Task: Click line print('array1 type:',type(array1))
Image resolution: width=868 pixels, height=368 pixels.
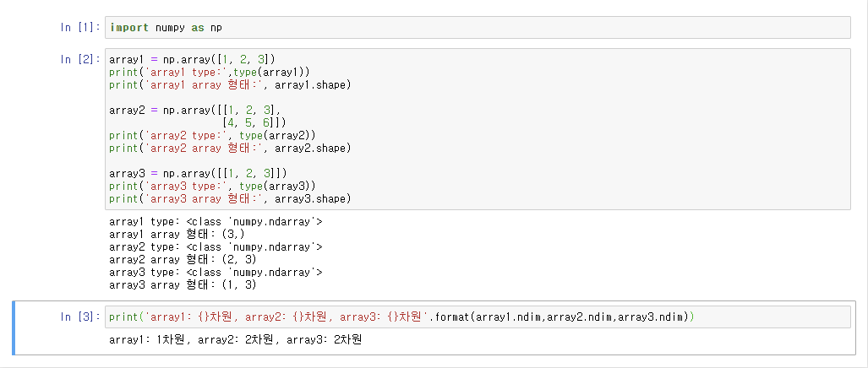Action: 210,72
